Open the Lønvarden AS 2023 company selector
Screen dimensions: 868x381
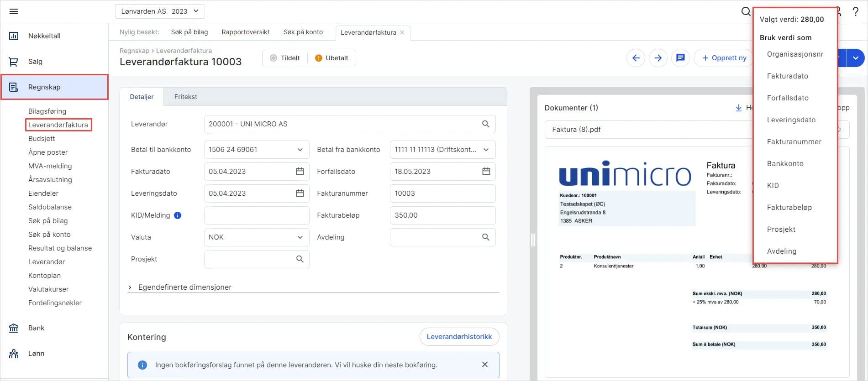click(x=160, y=11)
